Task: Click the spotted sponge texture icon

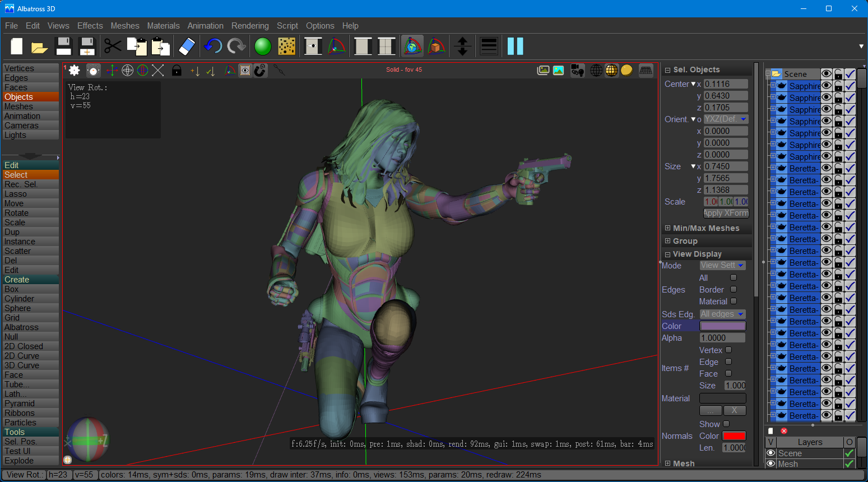Action: tap(286, 47)
